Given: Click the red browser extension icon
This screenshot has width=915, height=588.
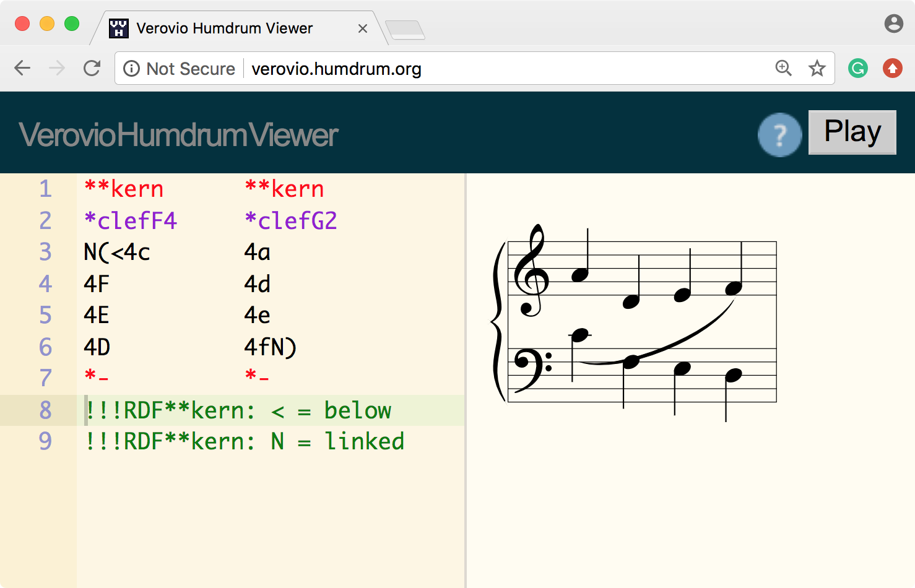Looking at the screenshot, I should [892, 68].
